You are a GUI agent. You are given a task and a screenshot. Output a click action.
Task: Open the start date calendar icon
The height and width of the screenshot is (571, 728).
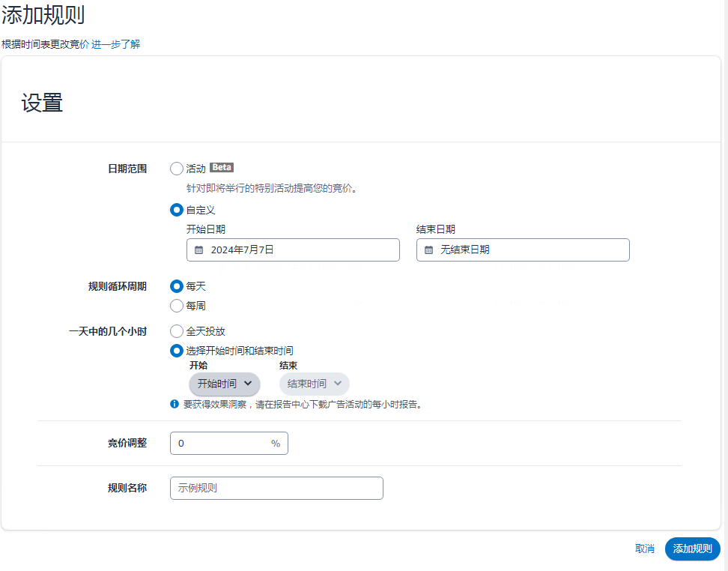point(198,250)
